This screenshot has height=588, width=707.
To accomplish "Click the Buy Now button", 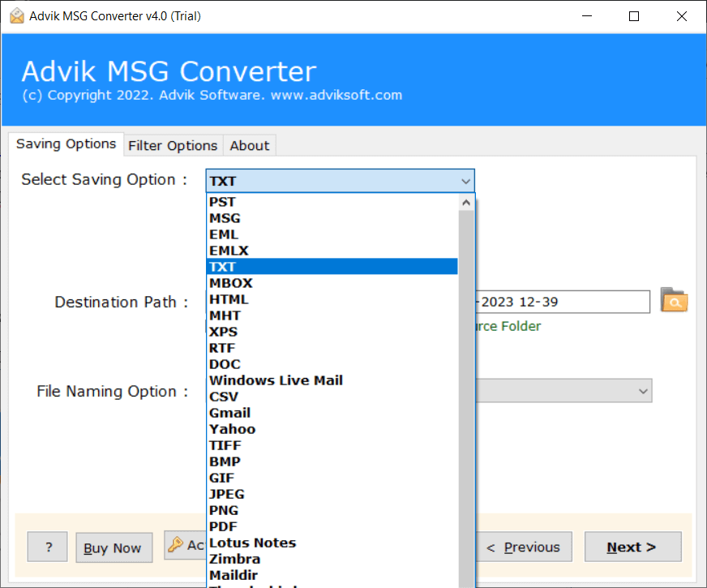I will 114,547.
